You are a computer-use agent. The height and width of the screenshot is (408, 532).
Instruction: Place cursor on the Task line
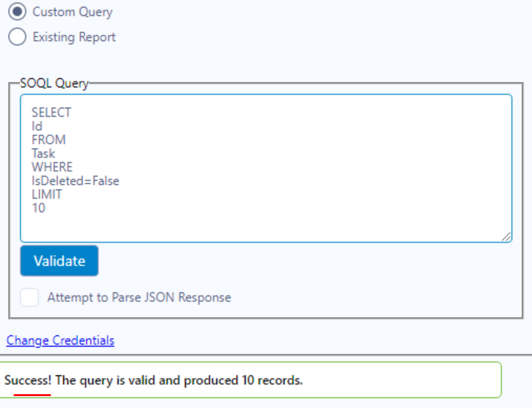click(x=43, y=153)
